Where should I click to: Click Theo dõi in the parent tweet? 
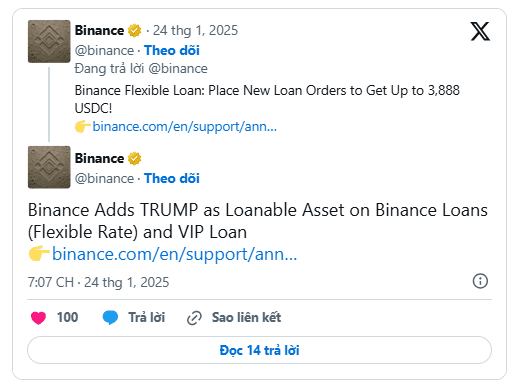pos(172,50)
